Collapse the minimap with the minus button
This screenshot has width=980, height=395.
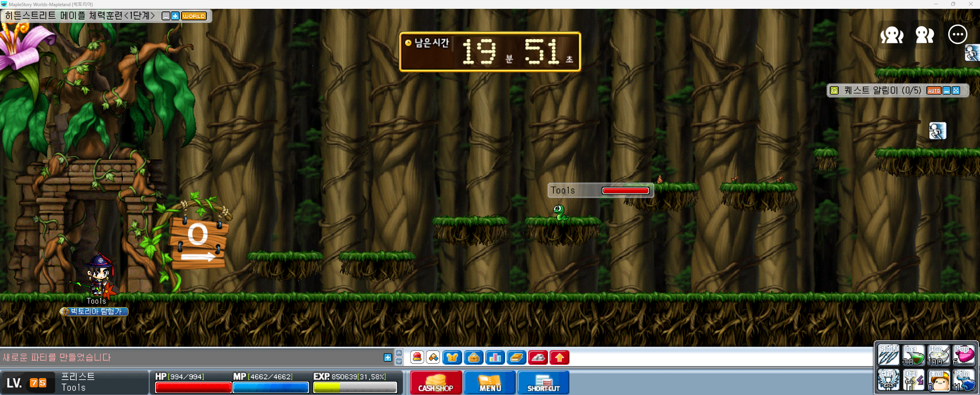[166, 16]
